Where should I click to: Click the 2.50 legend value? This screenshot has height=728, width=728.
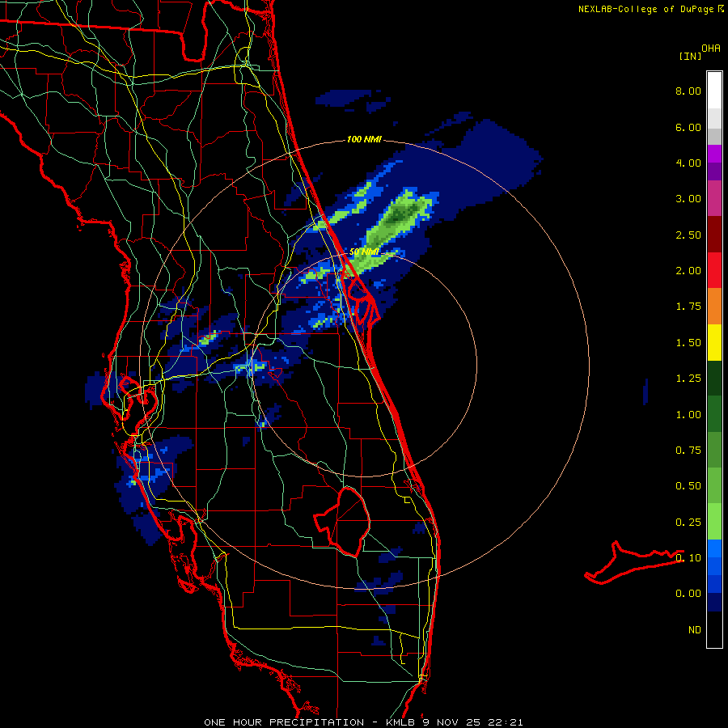pos(688,235)
